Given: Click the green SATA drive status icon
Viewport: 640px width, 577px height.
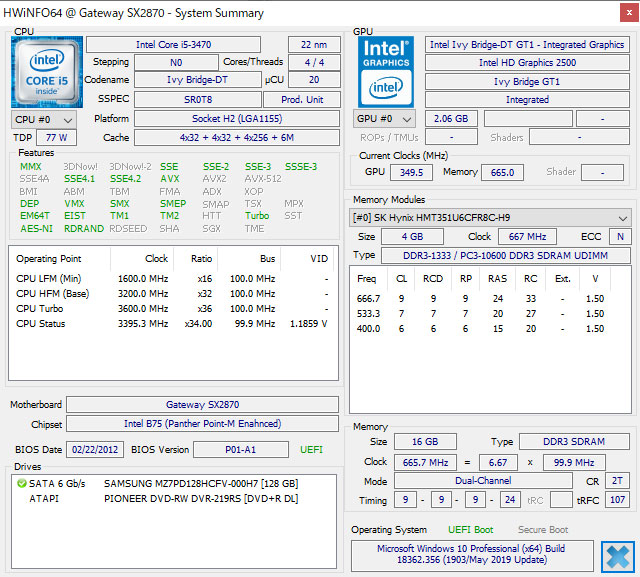Looking at the screenshot, I should [22, 484].
